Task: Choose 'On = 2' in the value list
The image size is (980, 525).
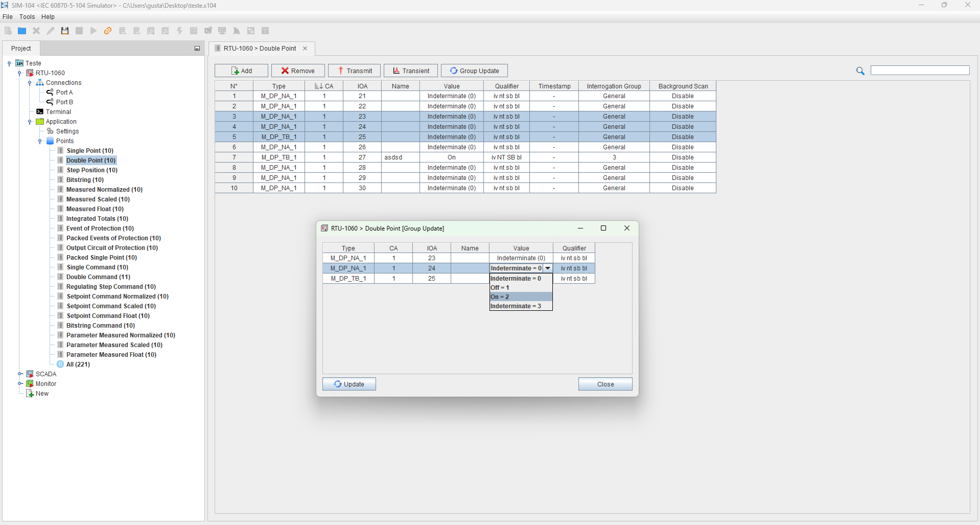Action: (520, 297)
